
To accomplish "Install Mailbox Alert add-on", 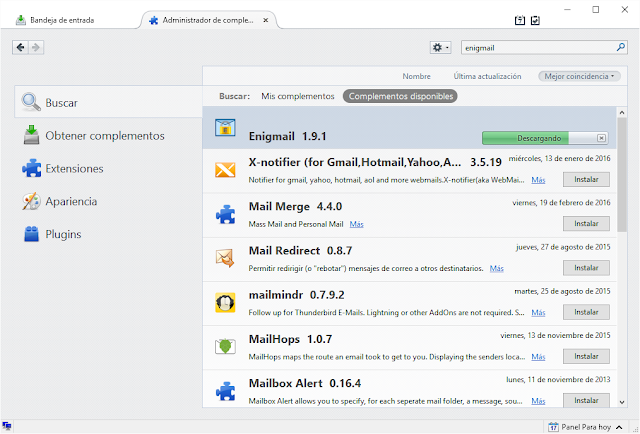I will pyautogui.click(x=586, y=400).
